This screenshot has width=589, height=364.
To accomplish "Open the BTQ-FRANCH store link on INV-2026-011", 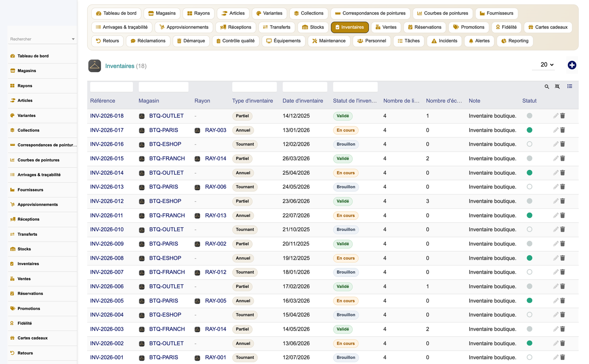I will click(x=167, y=215).
